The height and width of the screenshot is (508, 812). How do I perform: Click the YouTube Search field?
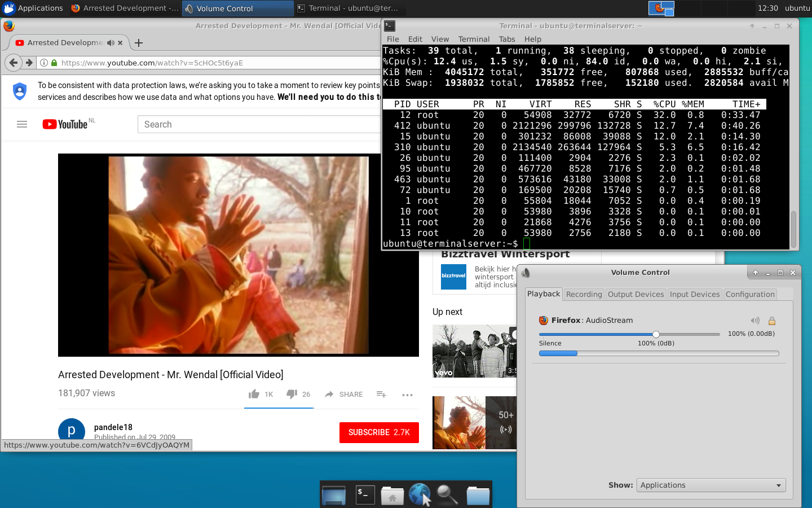point(259,124)
